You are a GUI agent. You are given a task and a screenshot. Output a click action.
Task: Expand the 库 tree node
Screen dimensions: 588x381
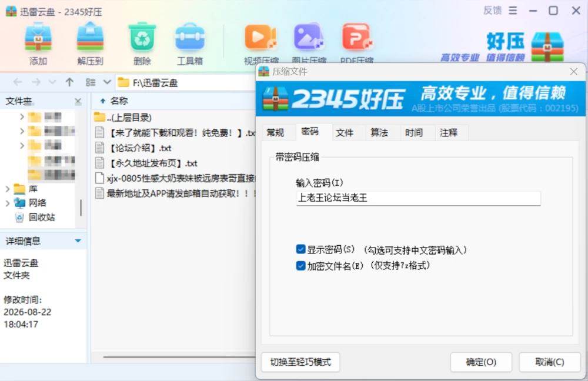pyautogui.click(x=8, y=189)
